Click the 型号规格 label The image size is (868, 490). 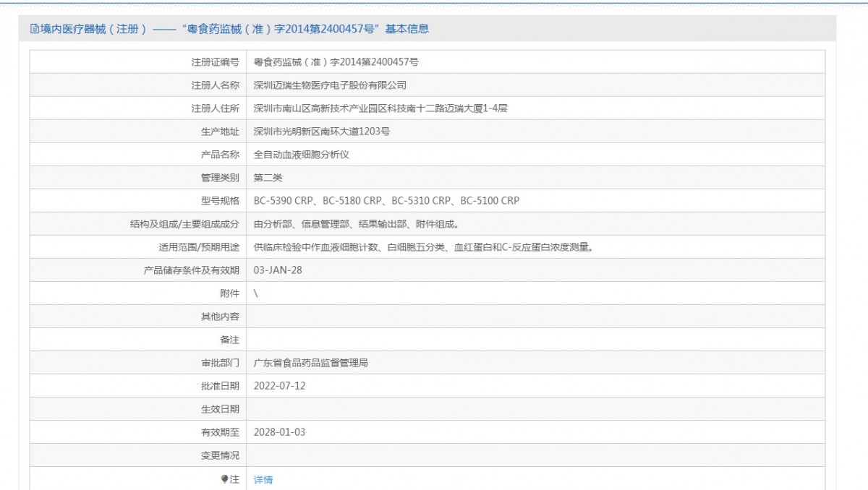point(220,201)
